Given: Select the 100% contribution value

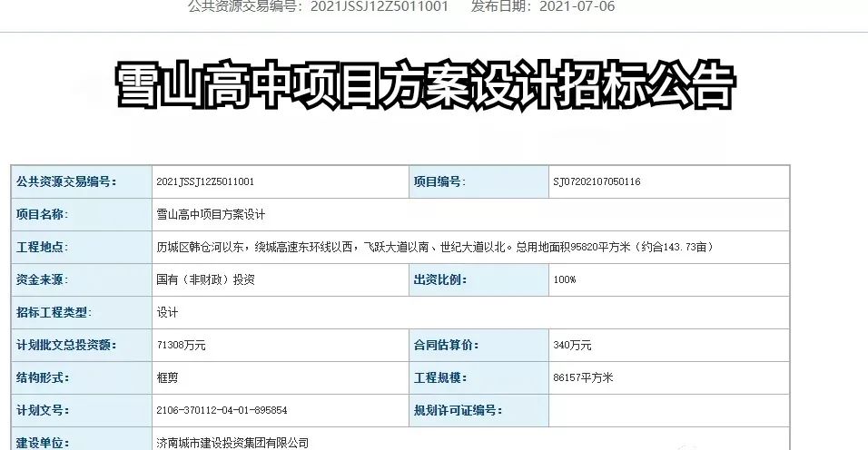Looking at the screenshot, I should (565, 279).
